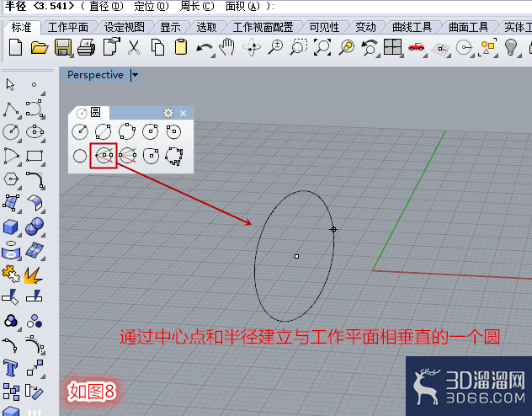Switch to the 工作视窗配置 tab
The image size is (532, 416).
pos(263,27)
